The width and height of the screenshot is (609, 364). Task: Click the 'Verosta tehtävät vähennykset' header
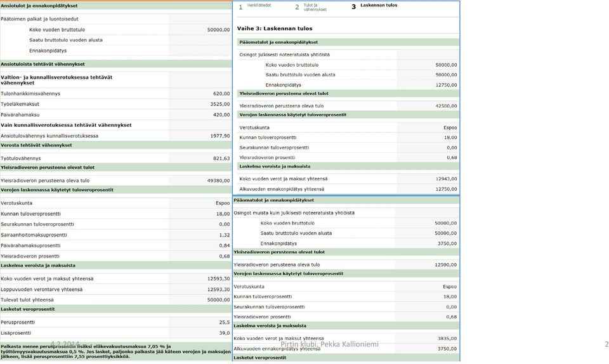click(115, 145)
